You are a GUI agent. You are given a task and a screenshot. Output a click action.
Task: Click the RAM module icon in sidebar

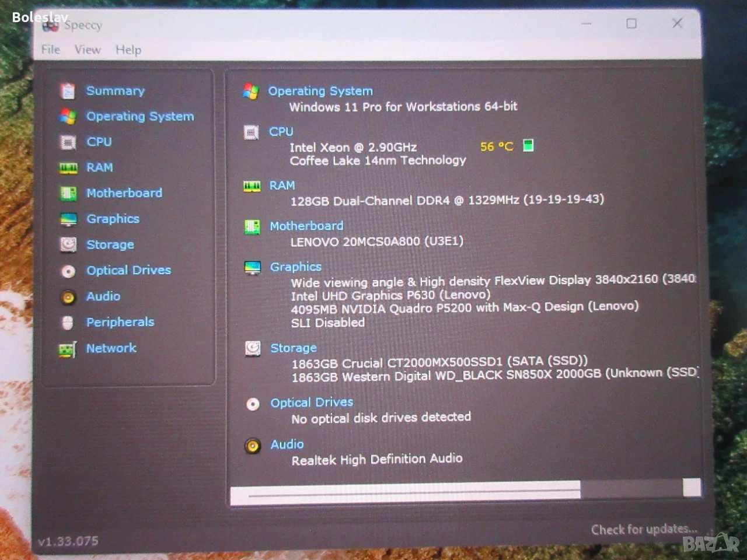click(x=68, y=168)
